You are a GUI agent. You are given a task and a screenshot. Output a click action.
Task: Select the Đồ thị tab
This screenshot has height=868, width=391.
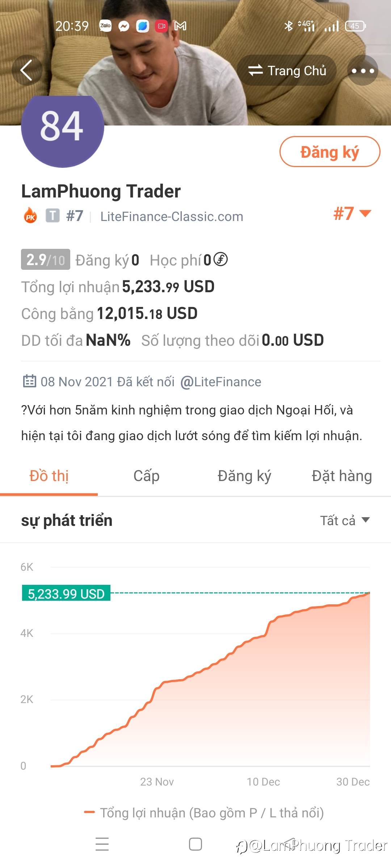click(x=49, y=476)
